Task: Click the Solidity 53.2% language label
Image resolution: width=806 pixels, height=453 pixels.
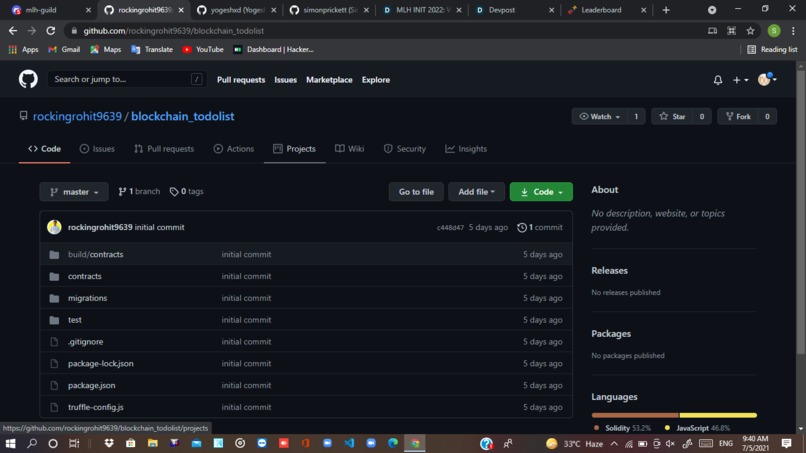Action: (622, 428)
